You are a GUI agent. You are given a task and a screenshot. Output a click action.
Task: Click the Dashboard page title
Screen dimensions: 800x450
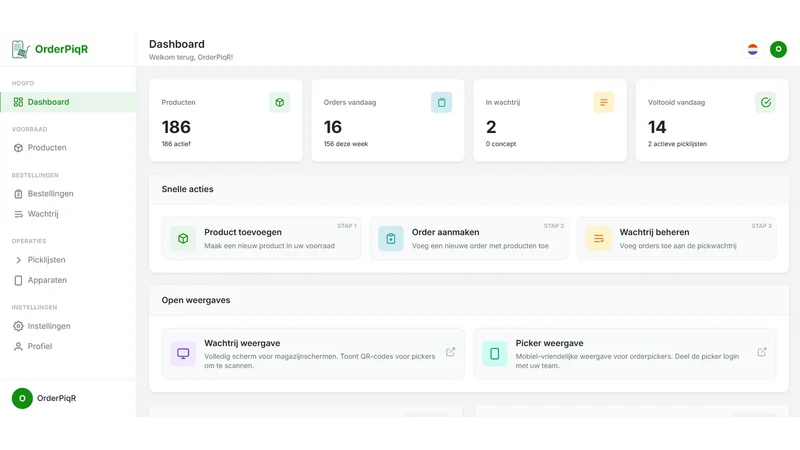(x=177, y=44)
